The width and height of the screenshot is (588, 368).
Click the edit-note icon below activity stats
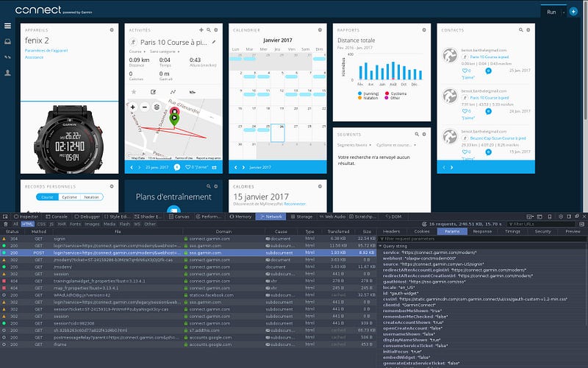[x=153, y=91]
